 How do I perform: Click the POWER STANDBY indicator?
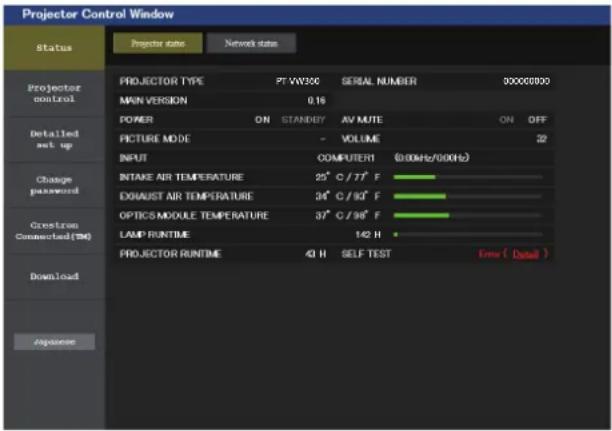pyautogui.click(x=303, y=120)
